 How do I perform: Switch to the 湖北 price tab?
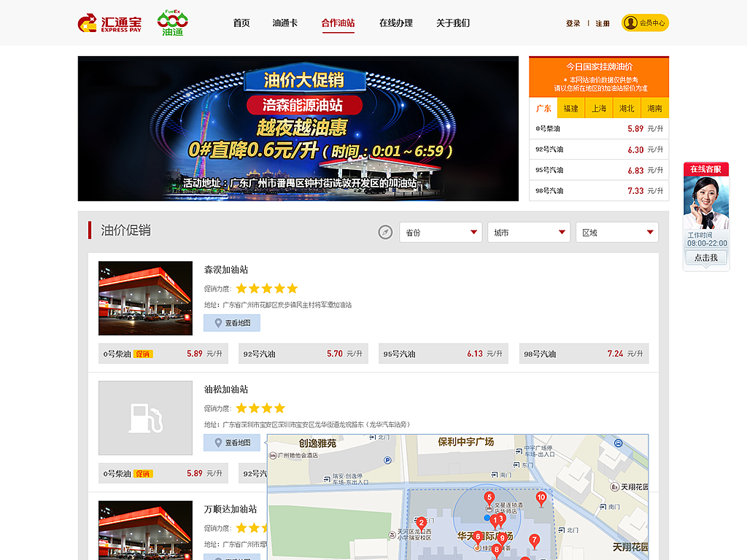[627, 109]
